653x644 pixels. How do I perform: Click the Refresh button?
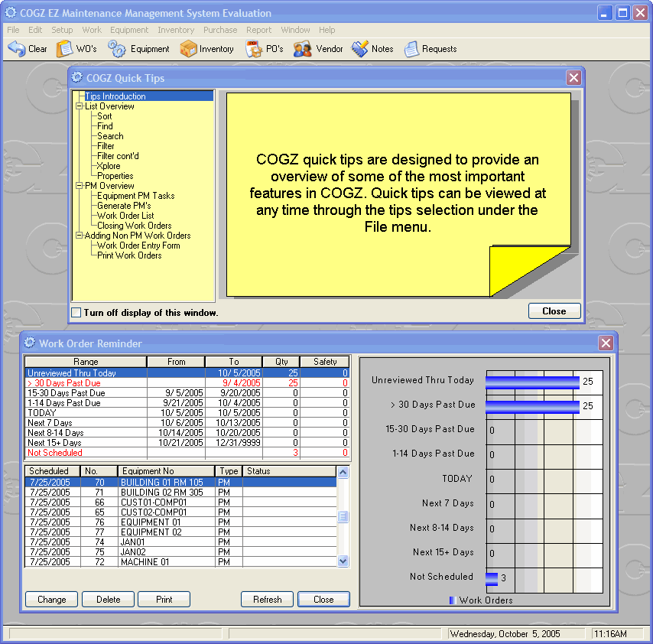[268, 600]
